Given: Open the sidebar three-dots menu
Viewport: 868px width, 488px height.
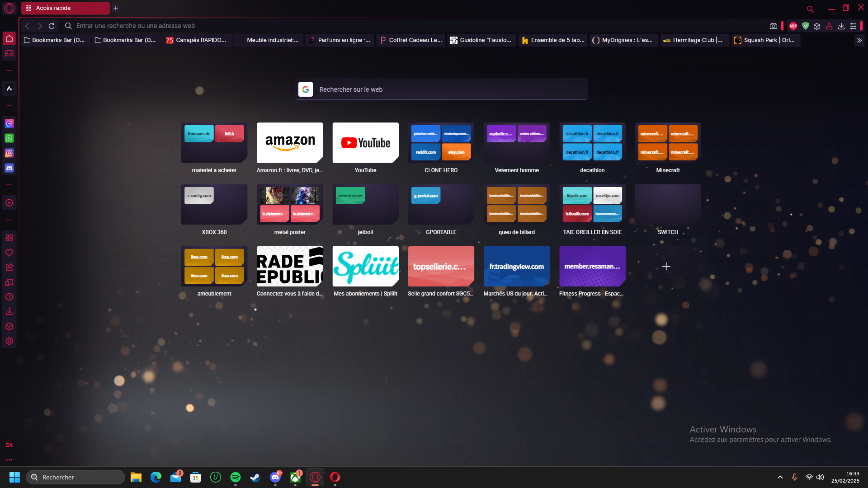Looking at the screenshot, I should [9, 460].
